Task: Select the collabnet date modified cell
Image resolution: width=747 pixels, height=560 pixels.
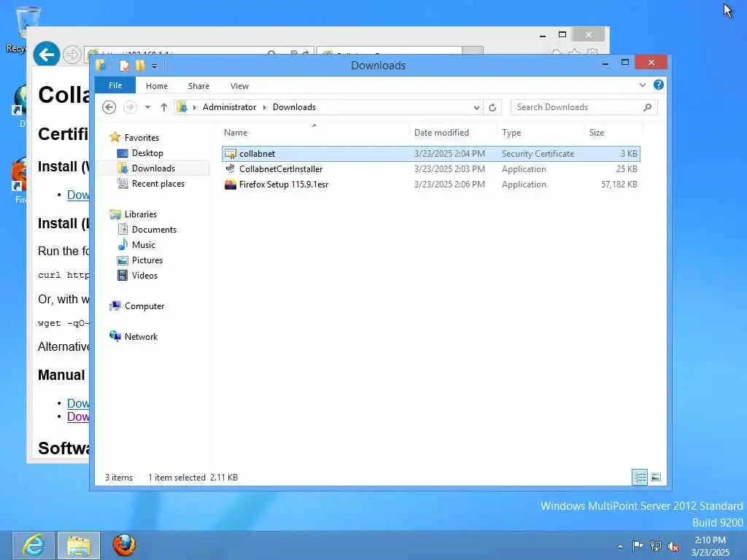Action: tap(449, 154)
